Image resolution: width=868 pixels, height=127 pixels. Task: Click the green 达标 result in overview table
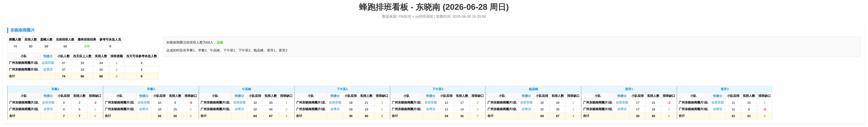pos(87,46)
